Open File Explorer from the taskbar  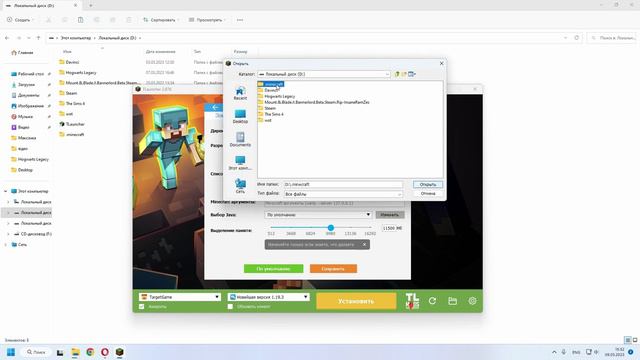pyautogui.click(x=75, y=352)
